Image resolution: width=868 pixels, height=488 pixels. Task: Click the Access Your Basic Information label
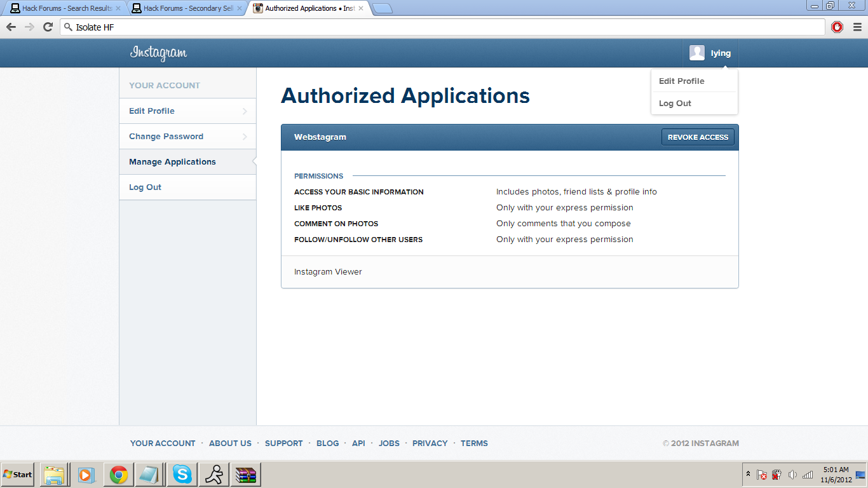coord(359,192)
